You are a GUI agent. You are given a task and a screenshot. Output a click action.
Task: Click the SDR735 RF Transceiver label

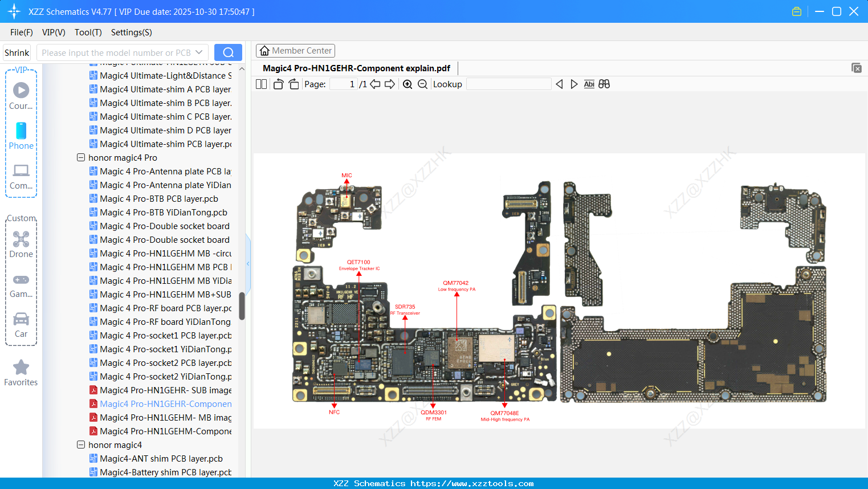point(405,309)
